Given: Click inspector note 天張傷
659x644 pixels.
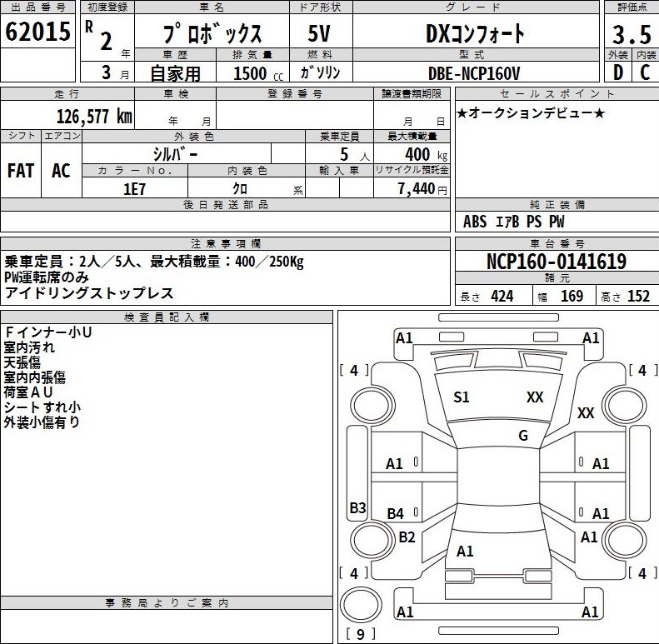Looking at the screenshot, I should (22, 362).
